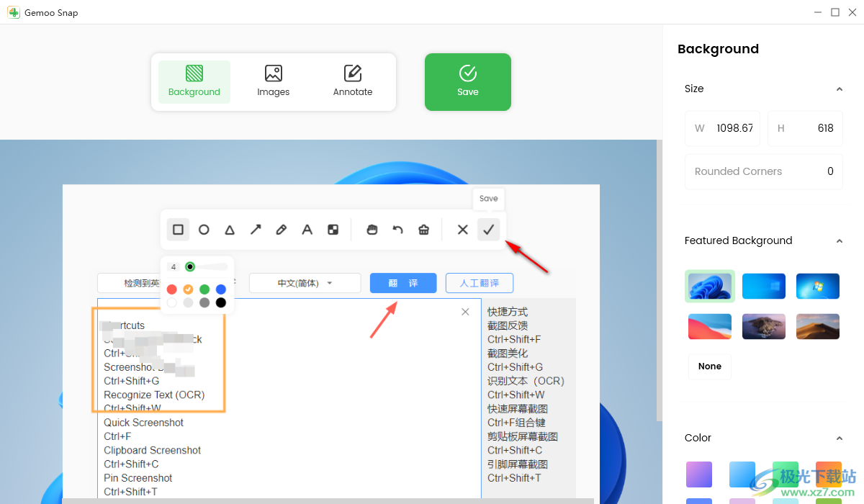Image resolution: width=864 pixels, height=504 pixels.
Task: Select the blue gradient color background
Action: 742,474
